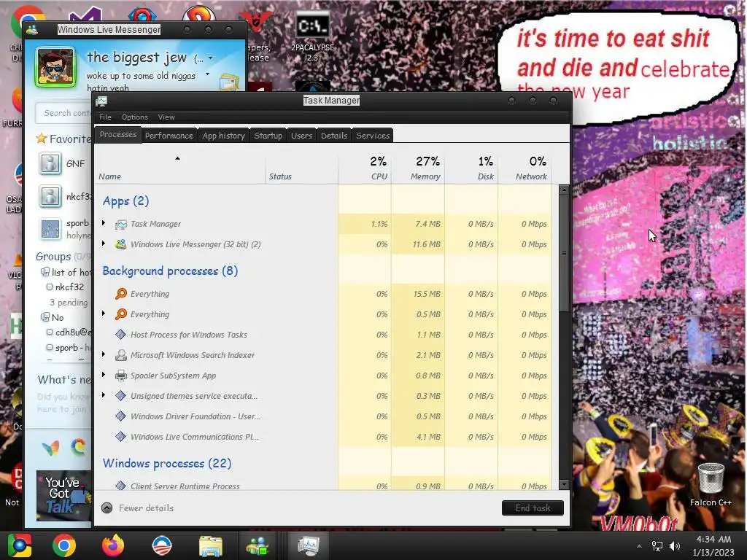Click the process list scrollbar down arrow
The width and height of the screenshot is (747, 560).
click(x=564, y=484)
